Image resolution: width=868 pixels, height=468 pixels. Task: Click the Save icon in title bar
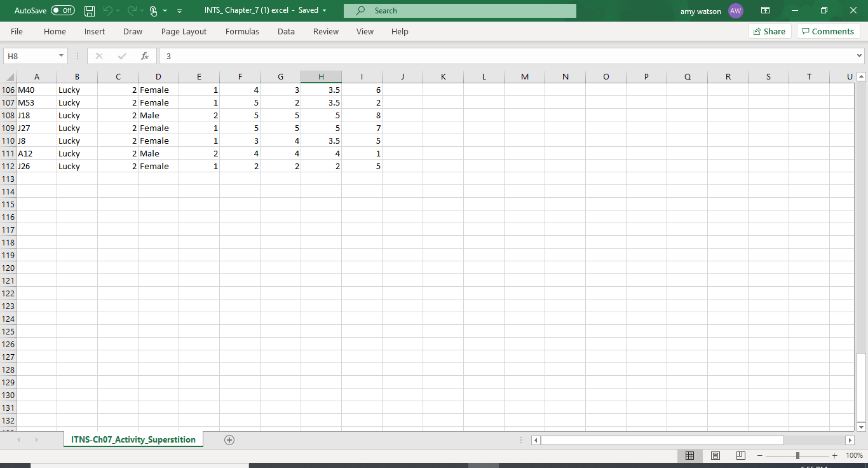pos(90,11)
